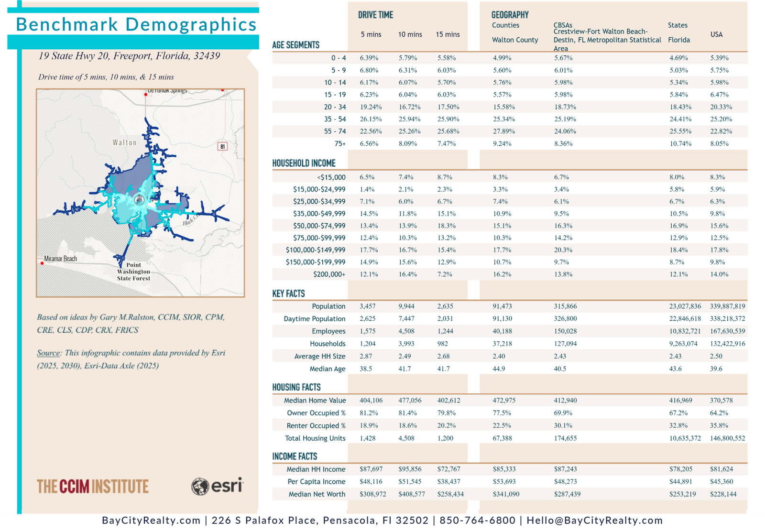Click the site location pin on the map
765x532 pixels.
pyautogui.click(x=139, y=199)
